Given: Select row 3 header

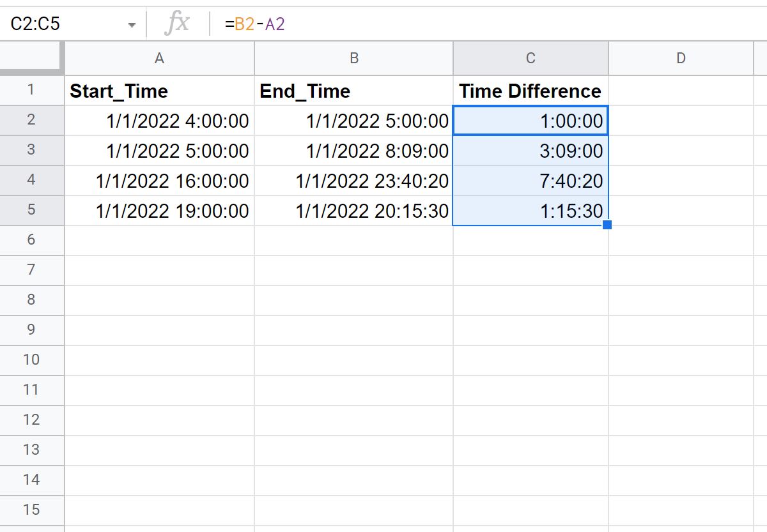Looking at the screenshot, I should (32, 150).
